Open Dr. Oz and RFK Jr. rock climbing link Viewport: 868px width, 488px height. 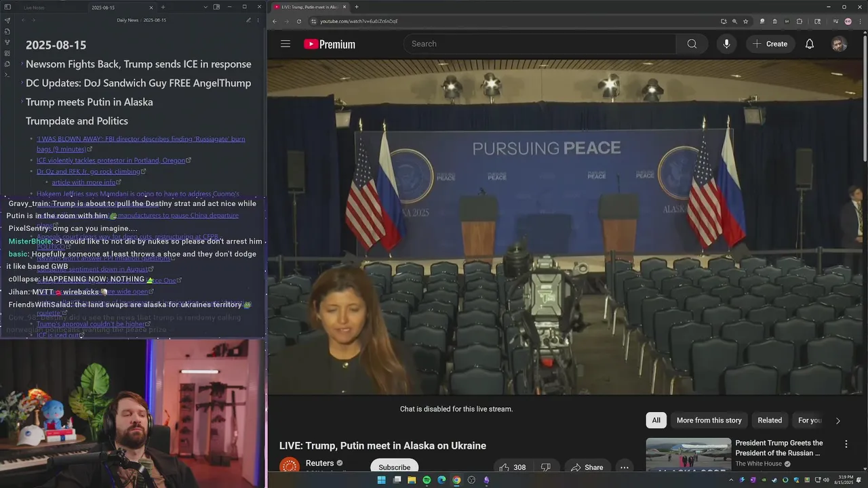pos(92,171)
